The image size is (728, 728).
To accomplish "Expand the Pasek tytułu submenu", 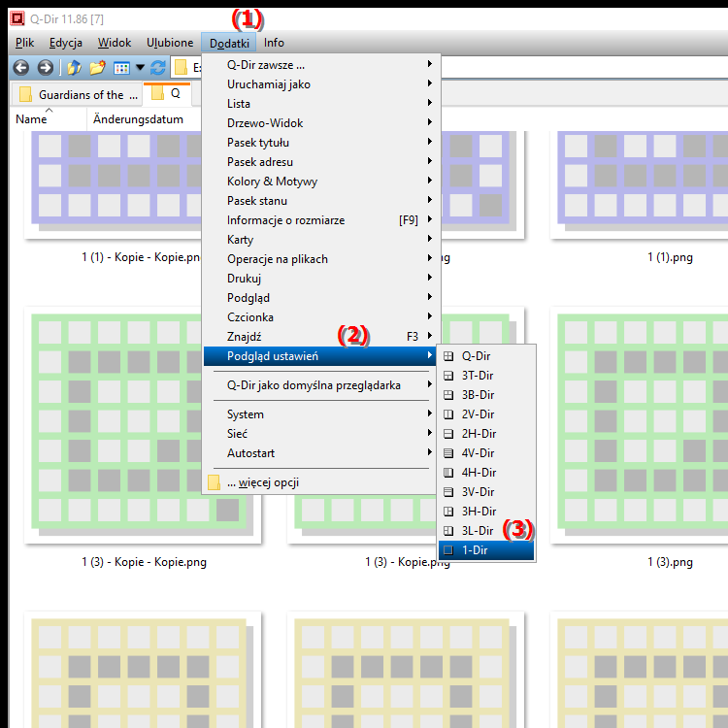I will [x=321, y=143].
